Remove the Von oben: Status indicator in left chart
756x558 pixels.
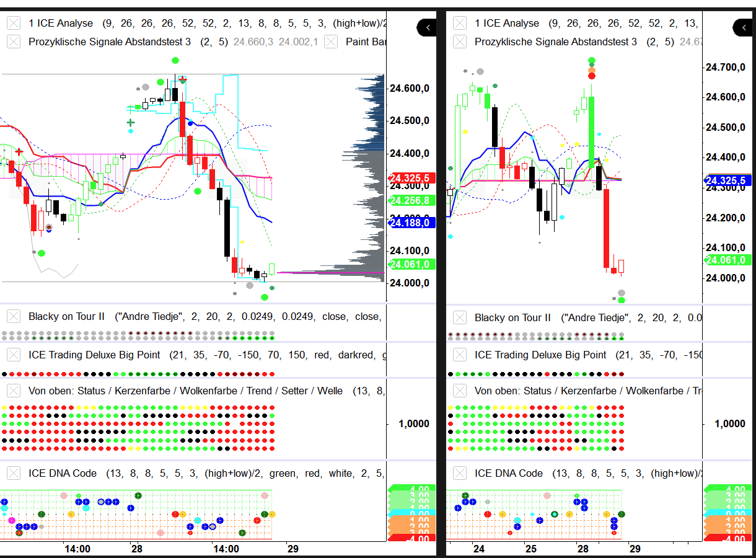14,391
